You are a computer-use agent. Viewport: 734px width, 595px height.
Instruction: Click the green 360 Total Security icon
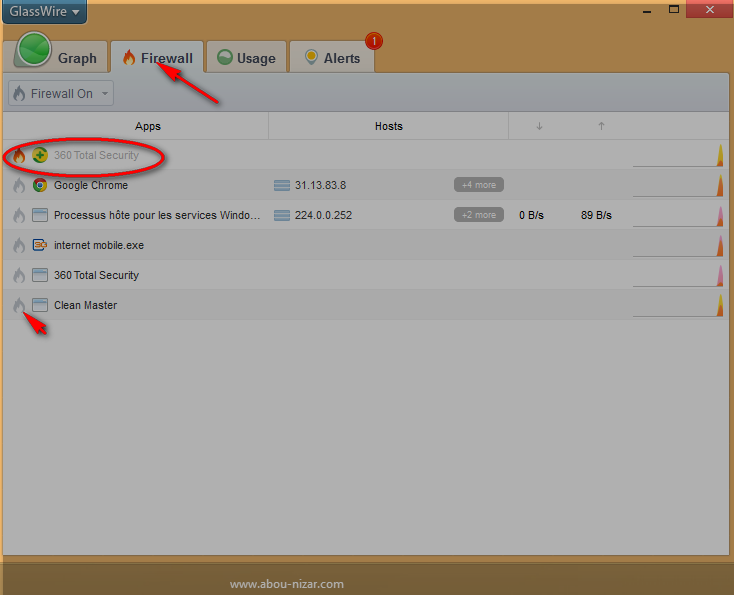(40, 155)
